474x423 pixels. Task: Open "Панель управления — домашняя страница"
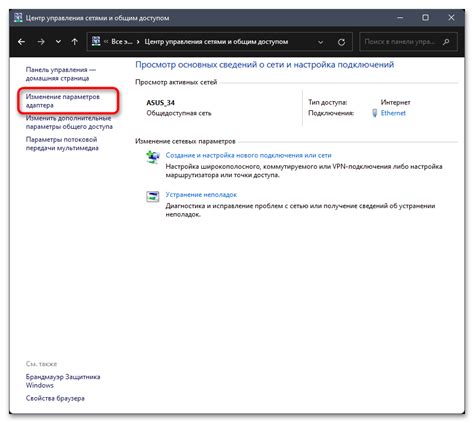61,74
